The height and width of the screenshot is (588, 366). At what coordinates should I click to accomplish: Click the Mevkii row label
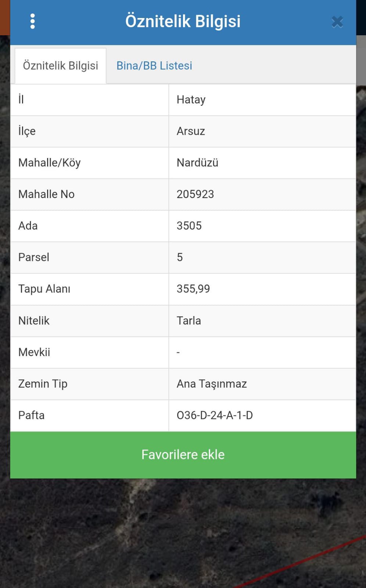point(34,352)
